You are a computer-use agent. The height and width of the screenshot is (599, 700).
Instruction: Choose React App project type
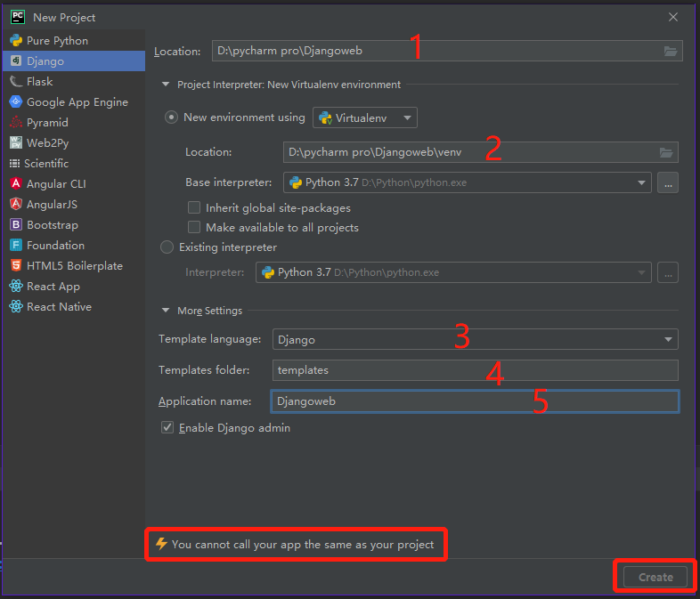[x=74, y=287]
